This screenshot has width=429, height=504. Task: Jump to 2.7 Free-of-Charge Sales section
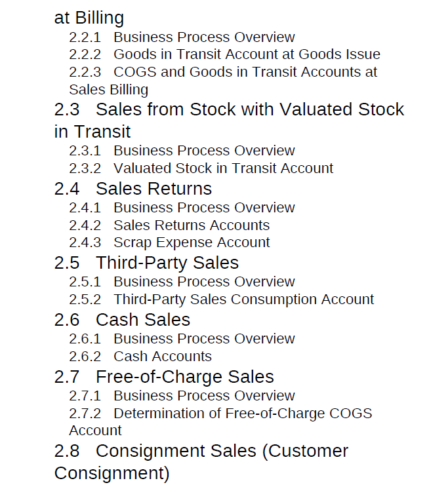[164, 377]
